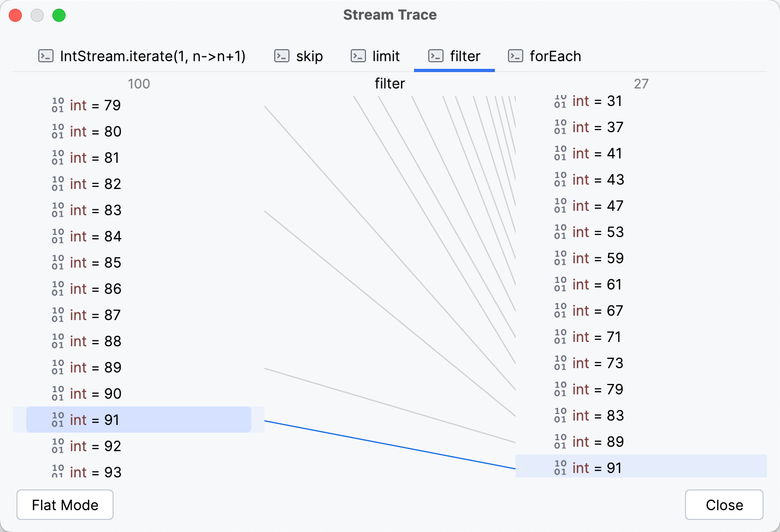Click the count label showing 100
Screen dimensions: 780x532
pos(139,84)
